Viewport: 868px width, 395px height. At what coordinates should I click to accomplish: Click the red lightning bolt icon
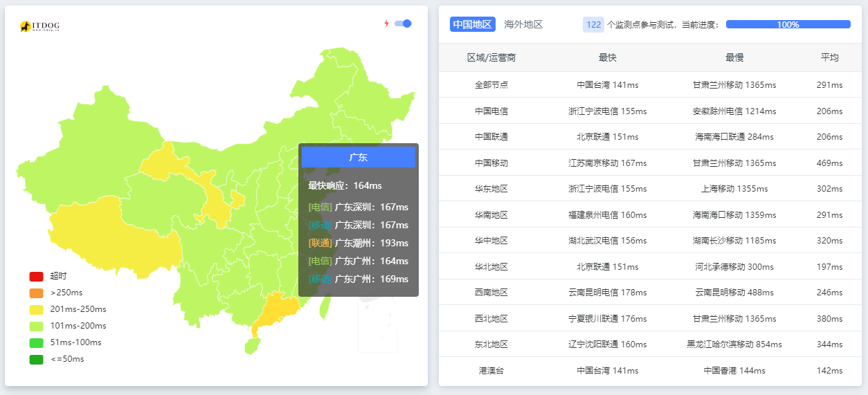pos(386,24)
